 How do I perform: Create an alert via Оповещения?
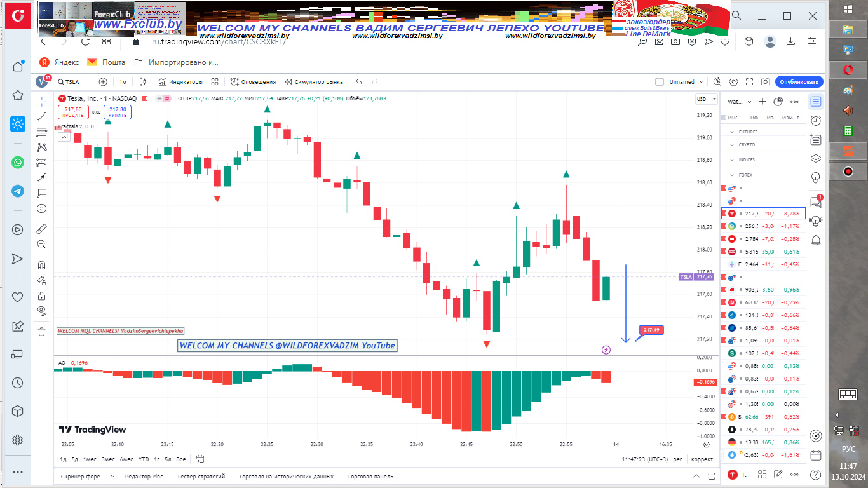[x=253, y=82]
